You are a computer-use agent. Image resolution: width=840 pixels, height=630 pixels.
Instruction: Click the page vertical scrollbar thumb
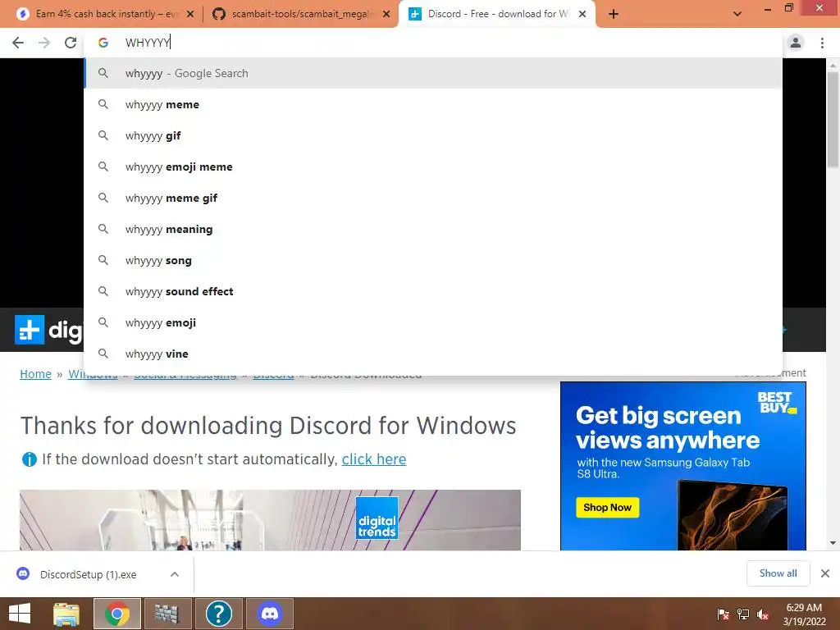[x=833, y=120]
